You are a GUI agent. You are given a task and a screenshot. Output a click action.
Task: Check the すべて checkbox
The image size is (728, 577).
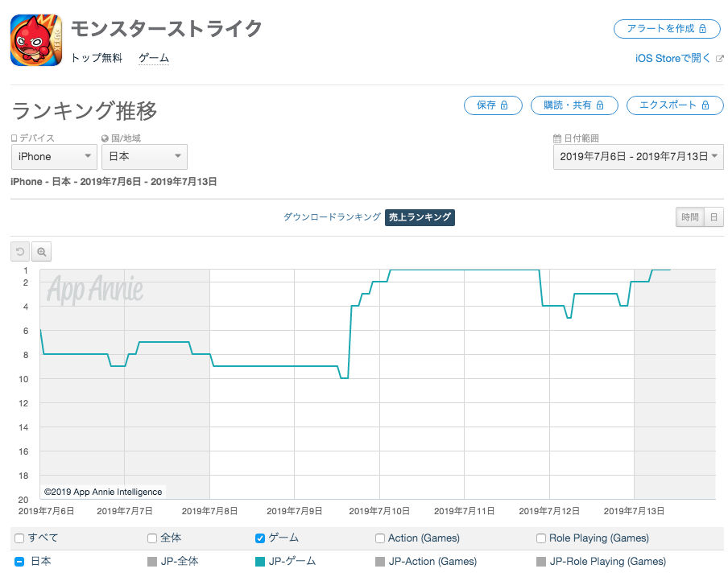19,538
